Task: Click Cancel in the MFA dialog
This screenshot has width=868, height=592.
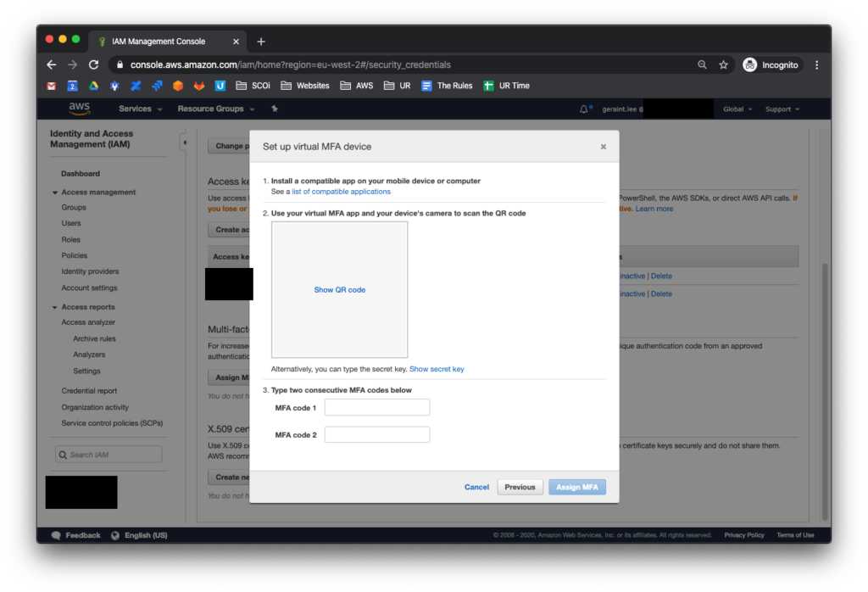Action: 476,488
